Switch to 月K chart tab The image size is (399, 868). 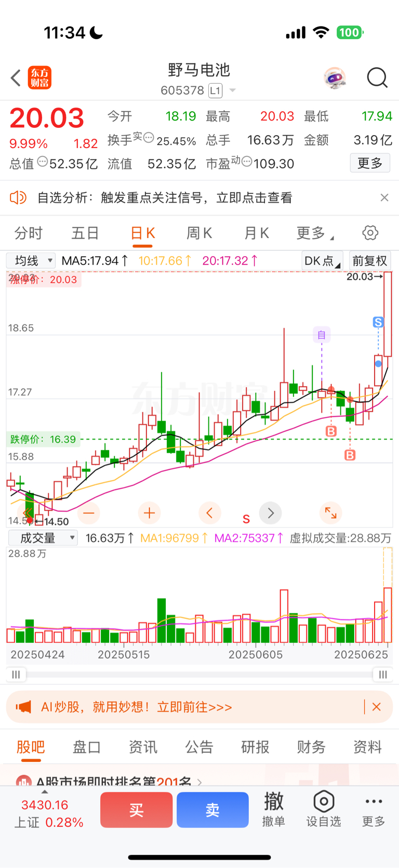click(256, 233)
